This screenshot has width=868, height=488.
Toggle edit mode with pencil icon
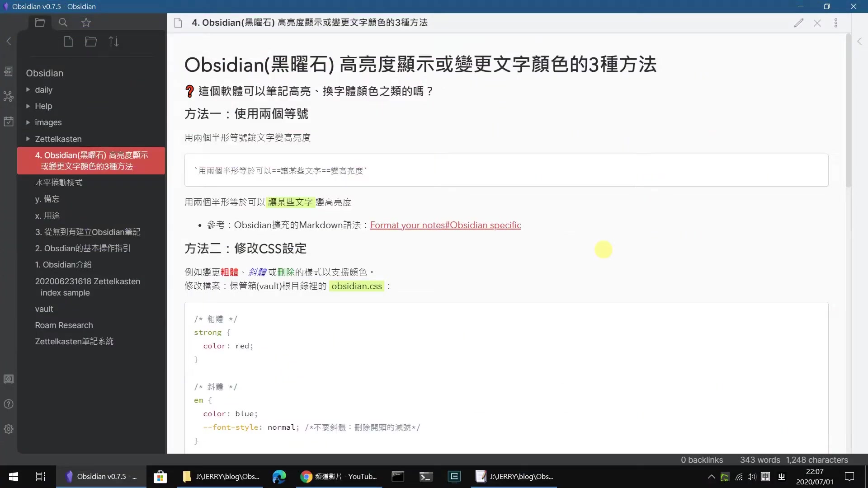tap(798, 23)
